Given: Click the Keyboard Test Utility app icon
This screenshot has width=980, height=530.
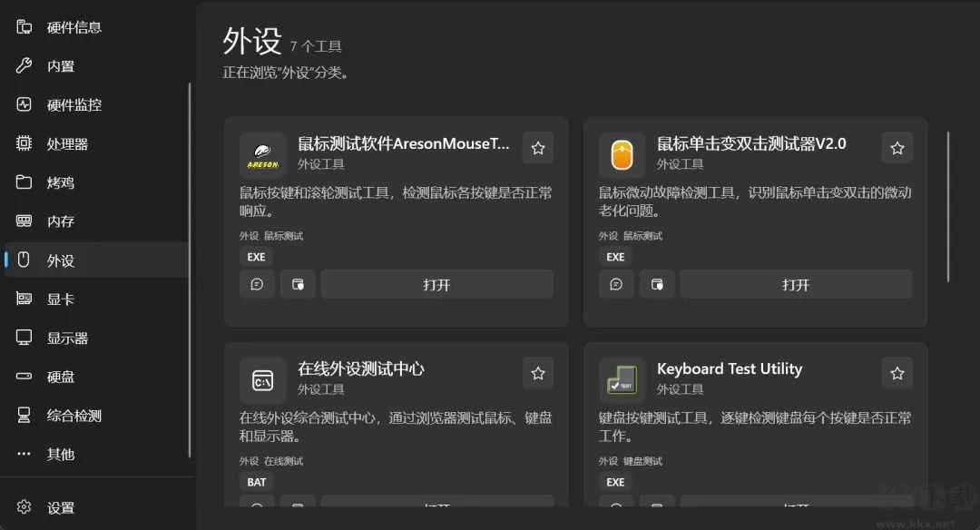Looking at the screenshot, I should click(x=622, y=380).
